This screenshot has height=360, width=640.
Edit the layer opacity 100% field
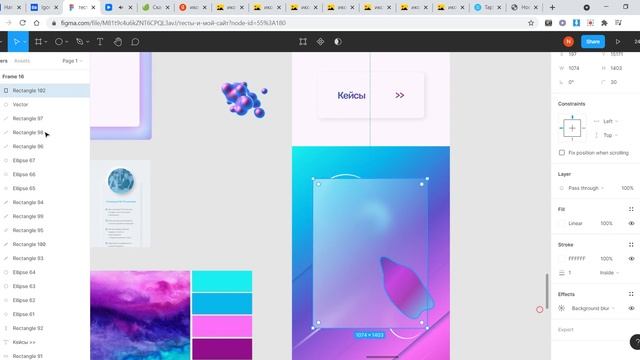[627, 188]
